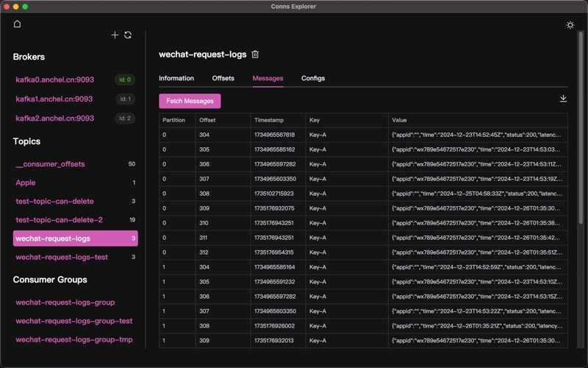Open broker kafka0.anchel.cn:9093

click(54, 79)
